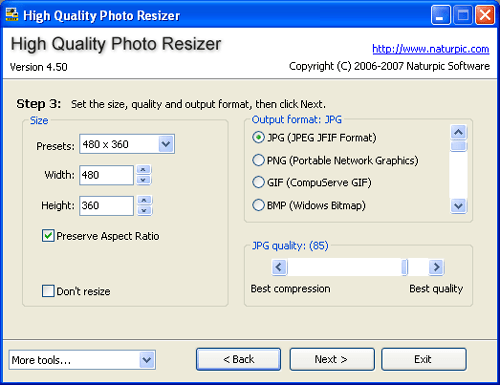Select JPG (JPEG JFIF Format) option
Screen dimensions: 500x385
pyautogui.click(x=314, y=138)
